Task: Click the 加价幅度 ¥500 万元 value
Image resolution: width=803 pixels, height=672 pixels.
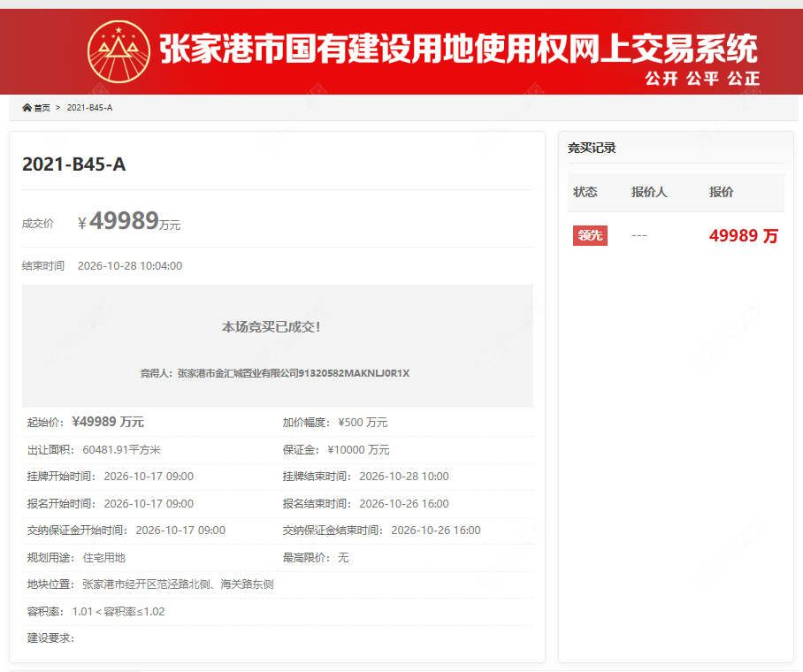Action: (363, 423)
